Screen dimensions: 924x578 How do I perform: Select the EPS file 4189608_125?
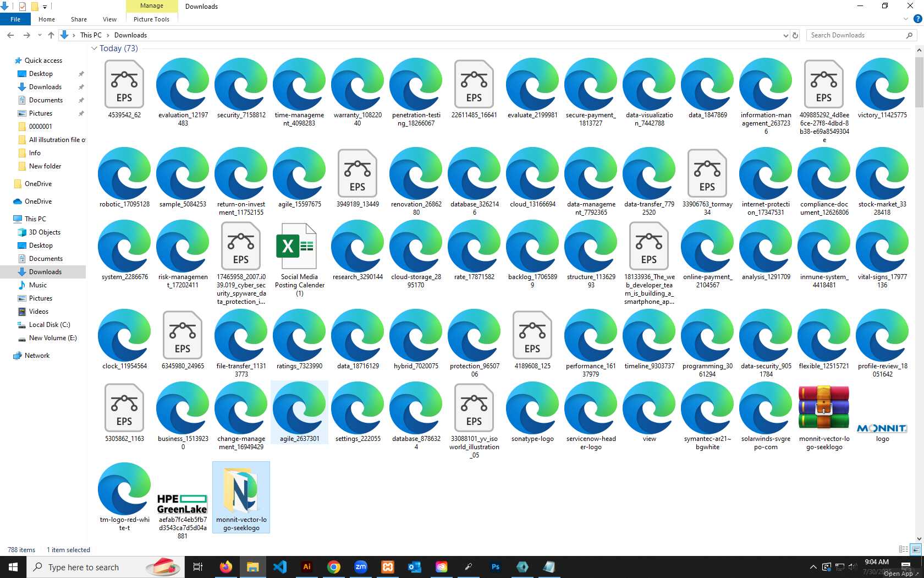point(532,339)
